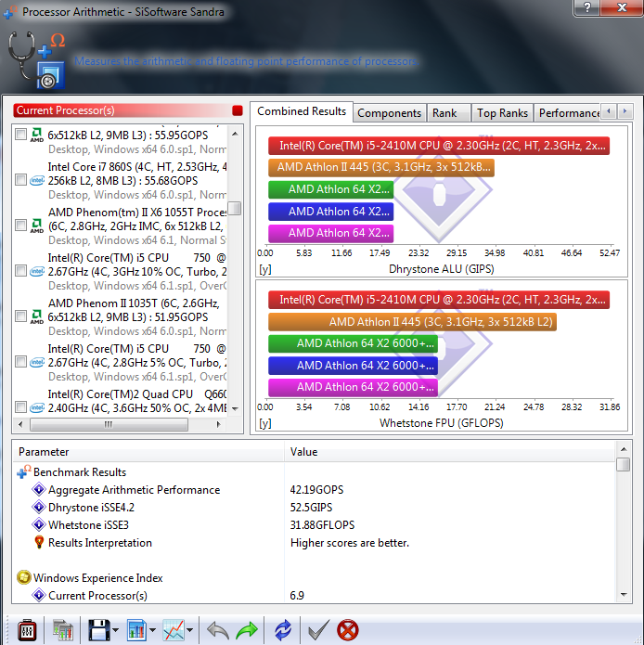Open the Top Ranks tab

click(x=502, y=113)
